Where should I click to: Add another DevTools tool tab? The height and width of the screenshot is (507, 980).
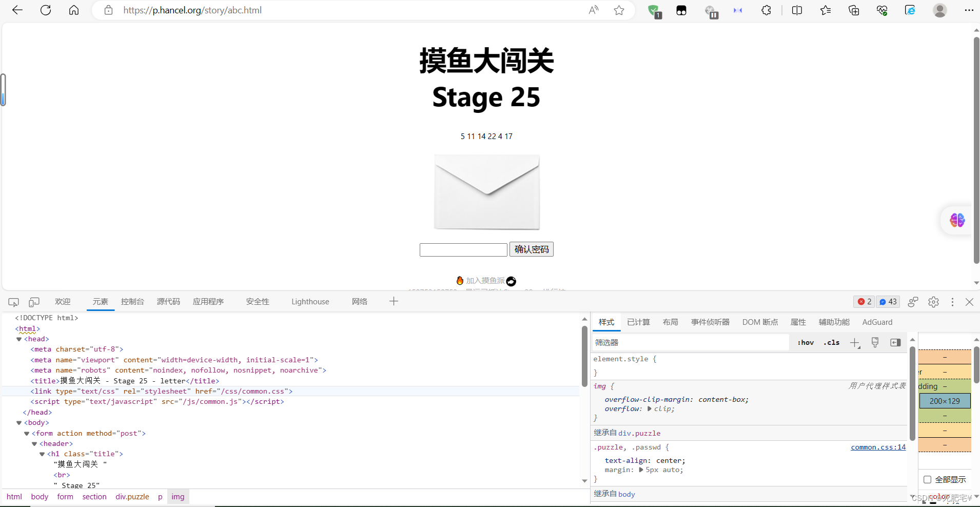[394, 301]
